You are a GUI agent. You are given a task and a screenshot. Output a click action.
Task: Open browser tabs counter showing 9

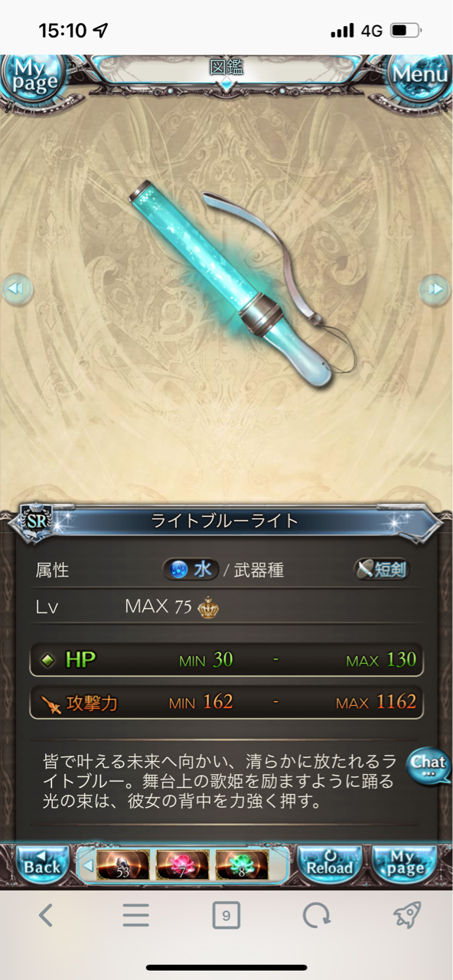click(226, 915)
